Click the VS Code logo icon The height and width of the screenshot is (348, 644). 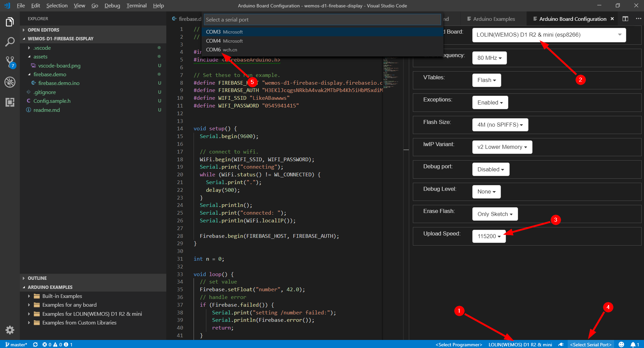pos(7,5)
